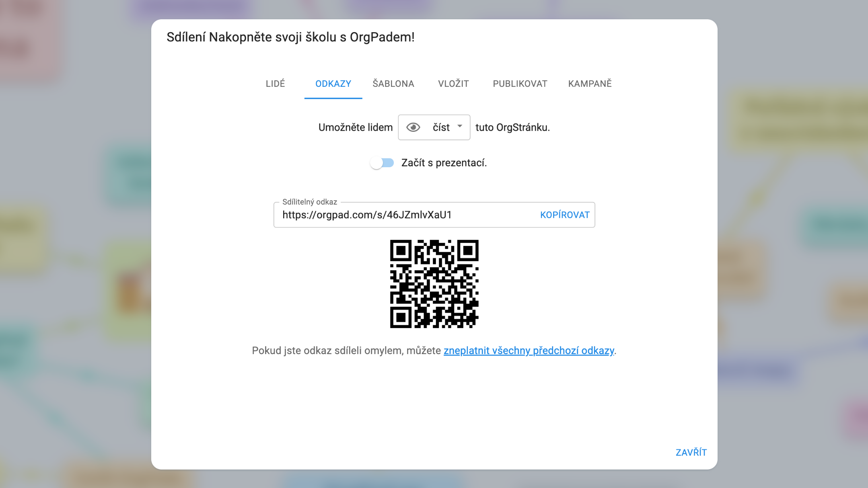
Task: Click KOPÍROVAT to copy the link
Action: point(565,215)
